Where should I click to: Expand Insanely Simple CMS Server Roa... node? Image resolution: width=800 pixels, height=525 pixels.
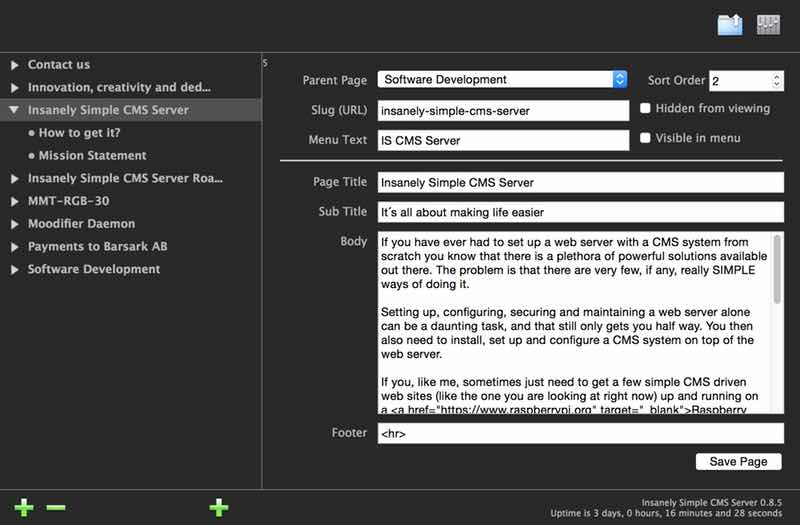tap(15, 179)
